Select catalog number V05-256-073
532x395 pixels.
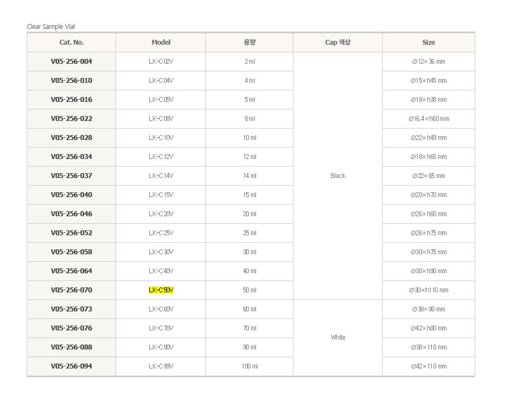click(71, 309)
